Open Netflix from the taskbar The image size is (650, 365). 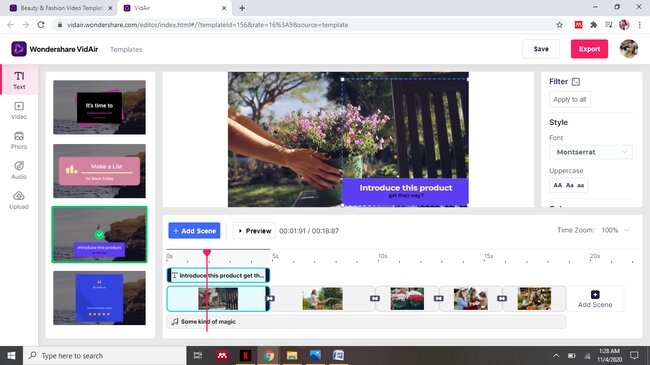pos(245,355)
